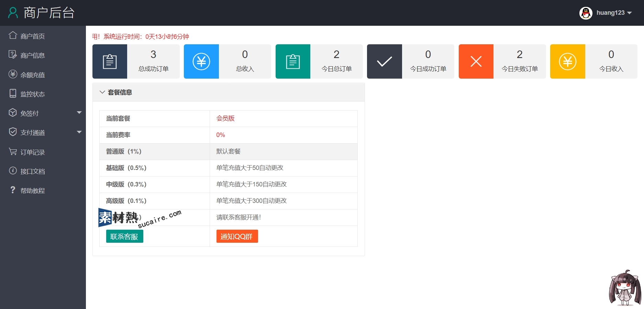Click the 今日成功订单 label

(x=428, y=69)
